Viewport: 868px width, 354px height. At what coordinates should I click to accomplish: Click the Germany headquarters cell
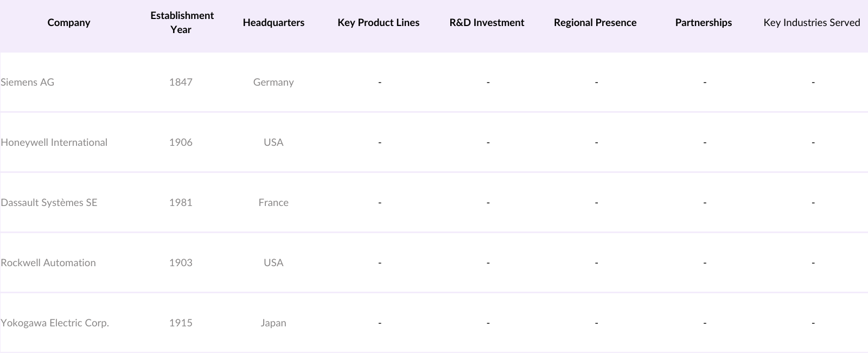273,82
